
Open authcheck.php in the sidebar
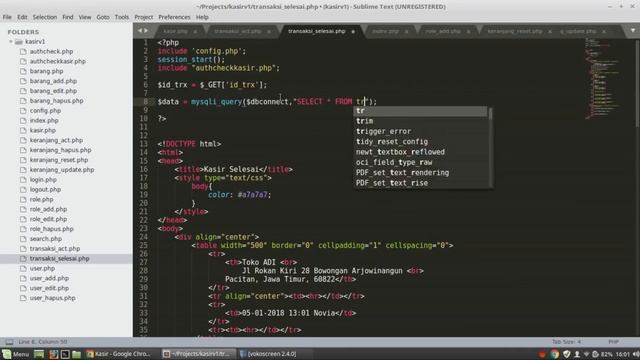pyautogui.click(x=51, y=51)
